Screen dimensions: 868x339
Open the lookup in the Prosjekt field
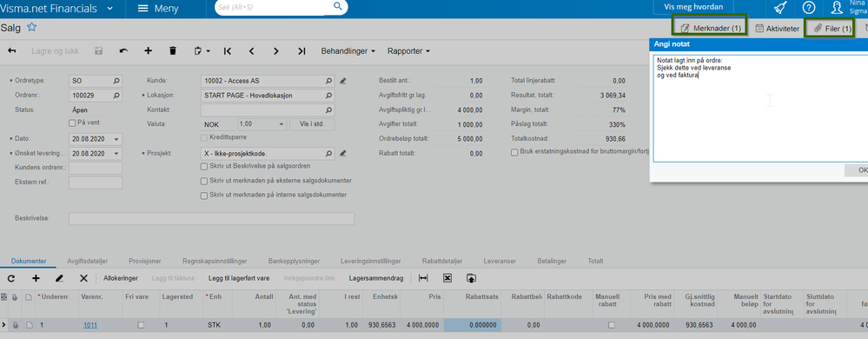pyautogui.click(x=328, y=154)
